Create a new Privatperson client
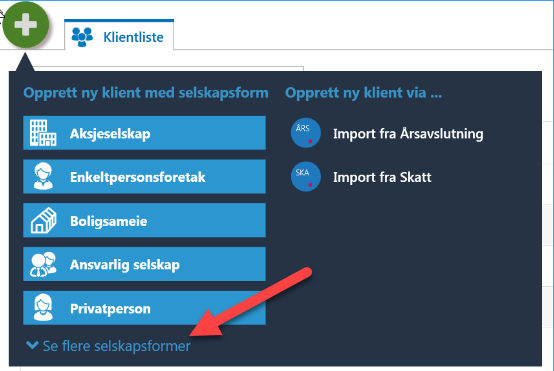 tap(144, 308)
